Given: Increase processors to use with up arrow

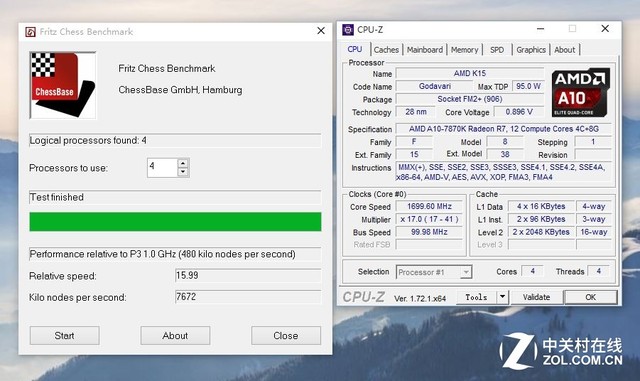Looking at the screenshot, I should 183,163.
